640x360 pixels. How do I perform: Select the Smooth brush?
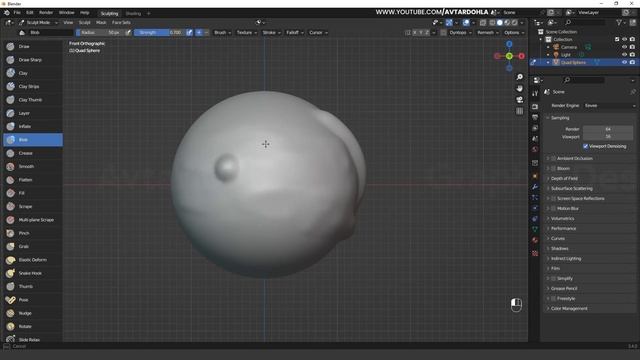point(33,167)
